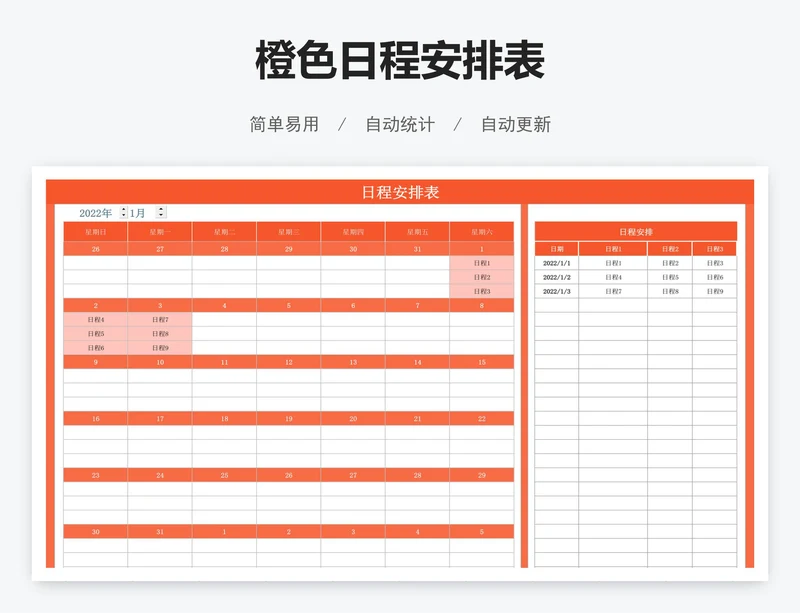Select the orange 日程2 header in right table
Image resolution: width=800 pixels, height=613 pixels.
pos(670,249)
